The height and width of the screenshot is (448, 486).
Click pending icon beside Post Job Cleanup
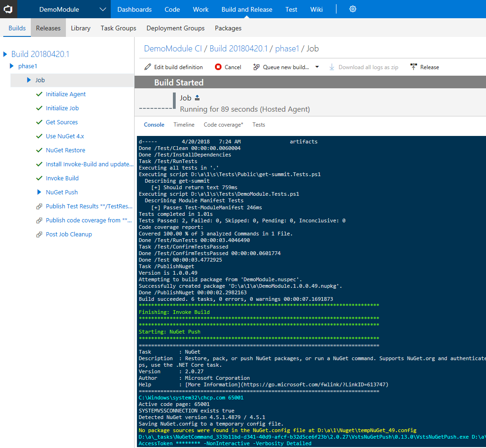tap(39, 235)
